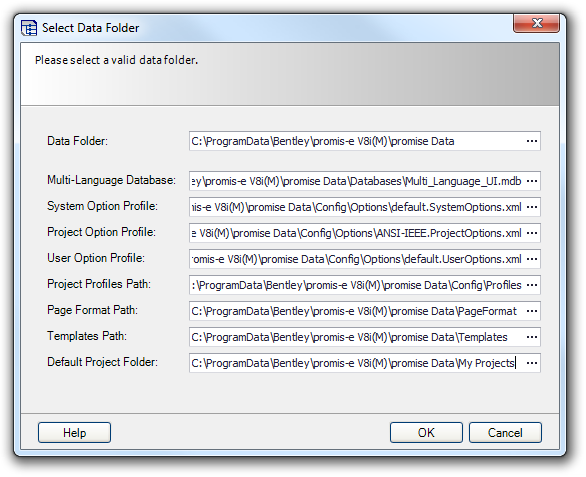586x477 pixels.
Task: Open browse dialog for System Option Profile
Action: pyautogui.click(x=531, y=207)
